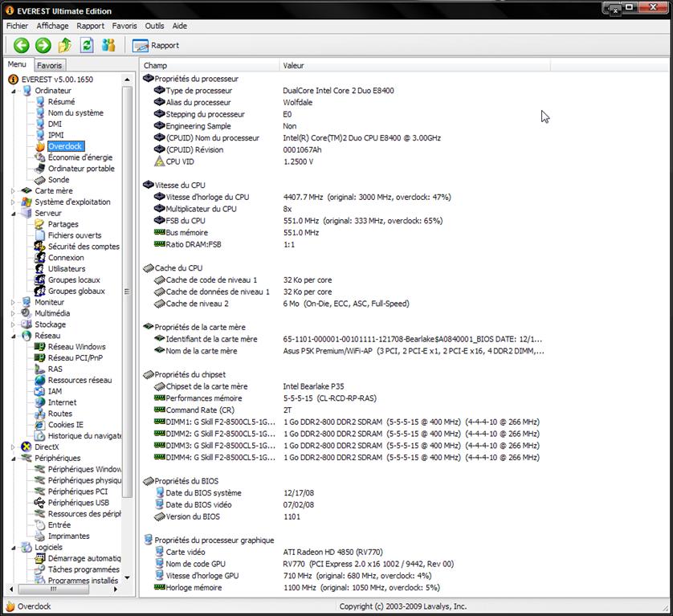Go up one level with the Up arrow icon
Screen dimensions: 673x616
pos(65,45)
